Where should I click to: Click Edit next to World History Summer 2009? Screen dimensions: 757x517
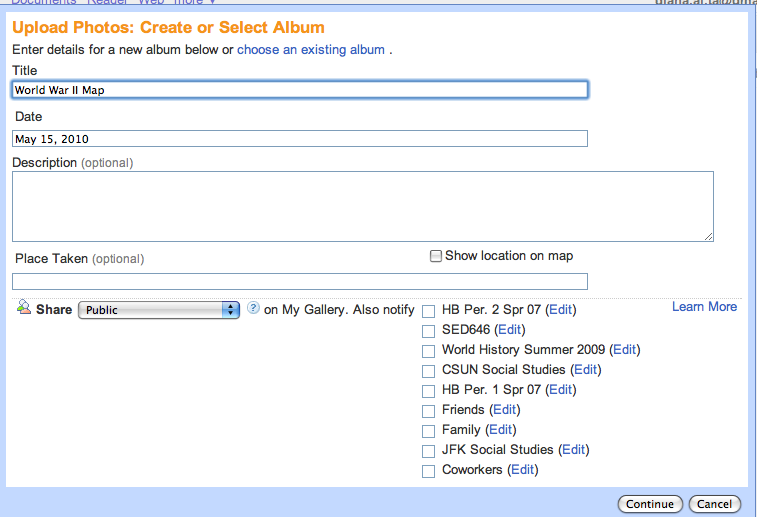pyautogui.click(x=625, y=350)
